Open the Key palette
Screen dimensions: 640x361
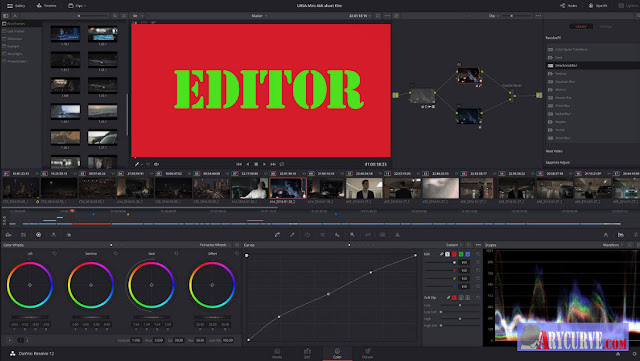(352, 235)
